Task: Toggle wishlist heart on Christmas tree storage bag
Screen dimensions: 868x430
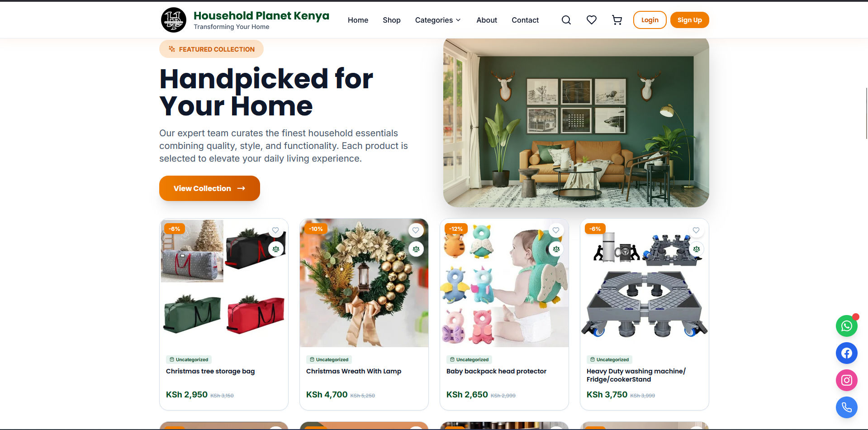Action: 275,230
